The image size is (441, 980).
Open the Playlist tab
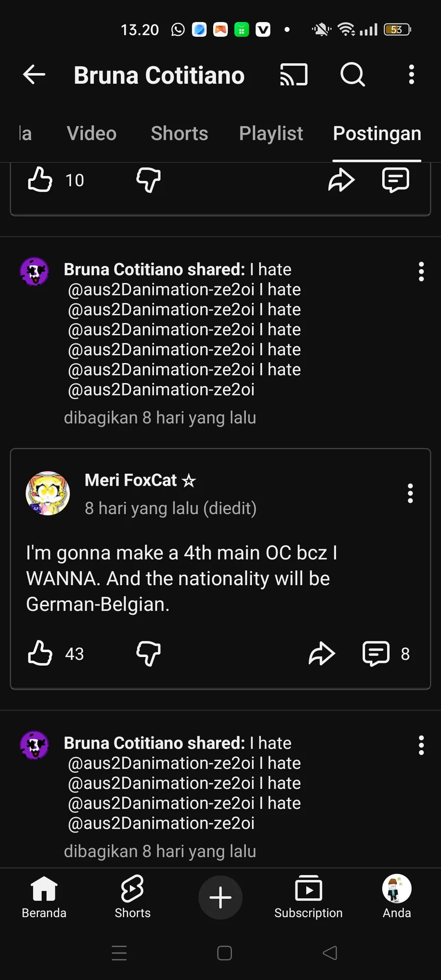click(271, 134)
